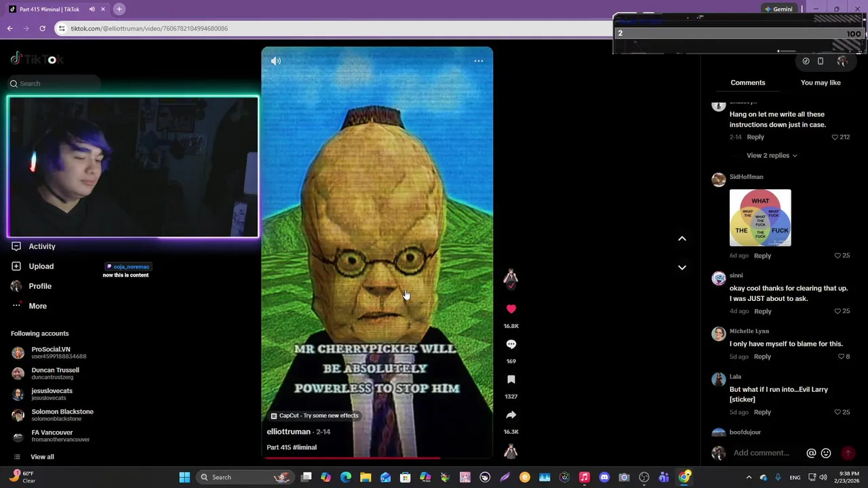Seek on the red video progress bar
This screenshot has height=488, width=868.
coord(377,458)
